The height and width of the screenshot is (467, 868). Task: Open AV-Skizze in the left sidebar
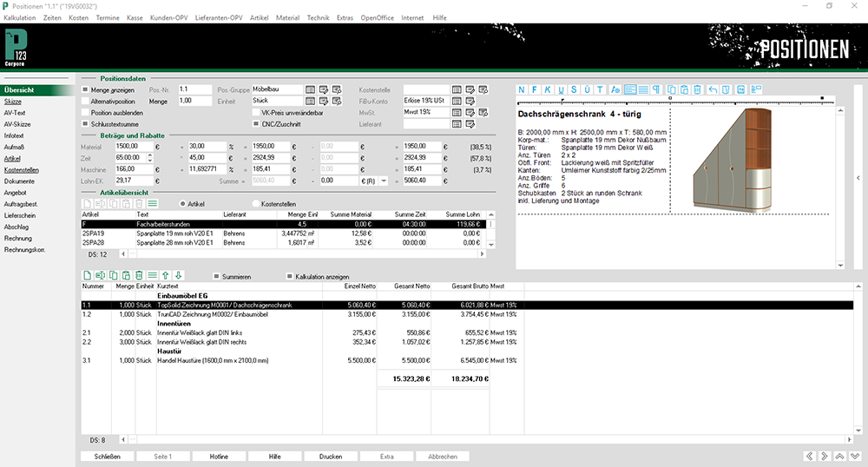pos(16,124)
